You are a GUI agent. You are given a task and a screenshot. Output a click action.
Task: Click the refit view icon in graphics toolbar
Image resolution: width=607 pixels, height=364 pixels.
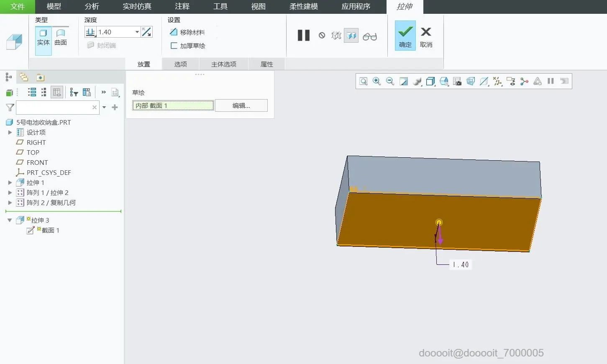point(363,81)
